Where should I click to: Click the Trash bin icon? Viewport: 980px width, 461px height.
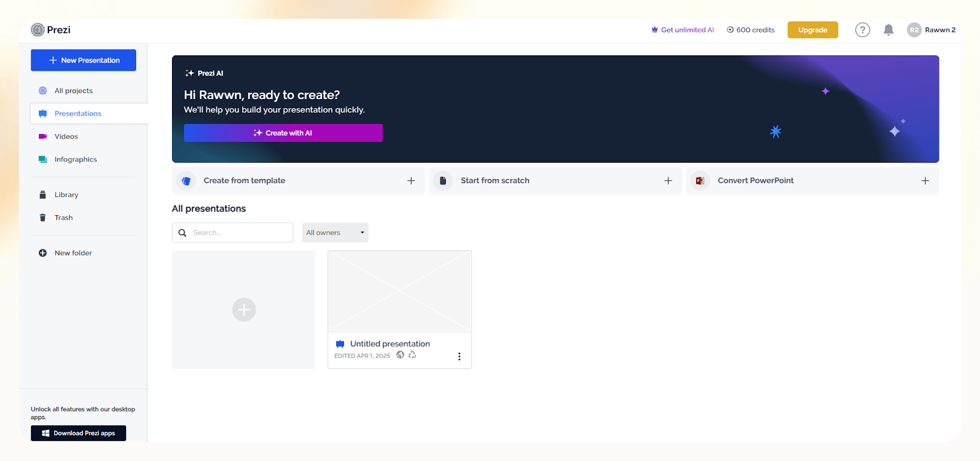(x=42, y=218)
